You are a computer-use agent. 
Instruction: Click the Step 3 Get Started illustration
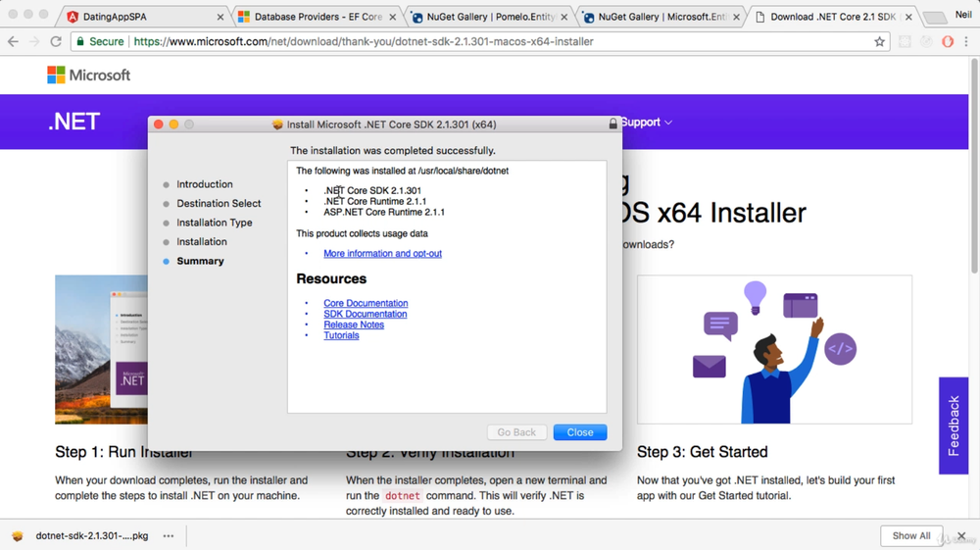pyautogui.click(x=774, y=349)
